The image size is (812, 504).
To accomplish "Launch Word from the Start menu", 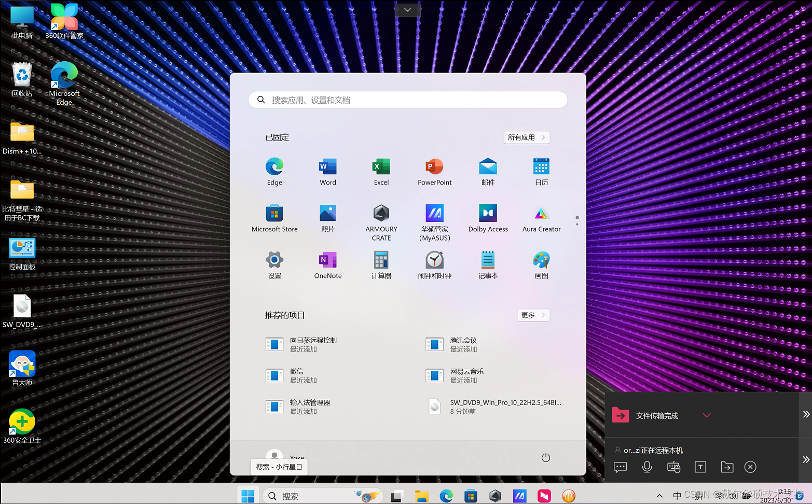I will (328, 172).
